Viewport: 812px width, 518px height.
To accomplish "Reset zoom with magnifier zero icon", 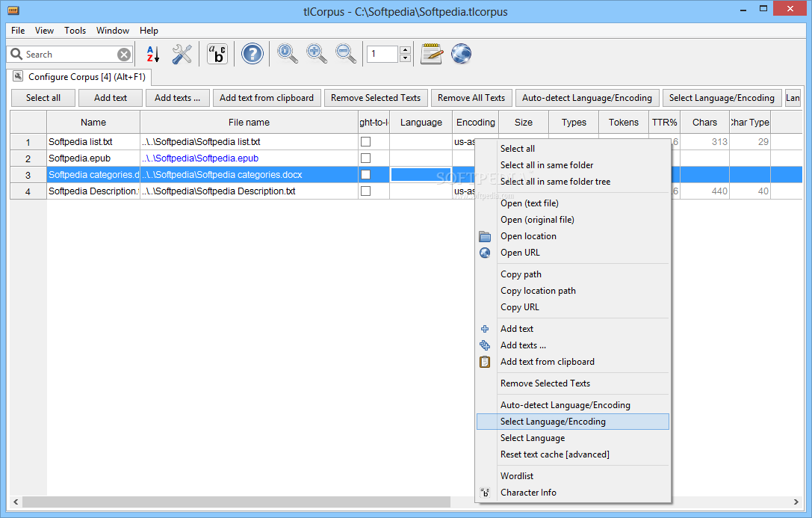I will [288, 54].
